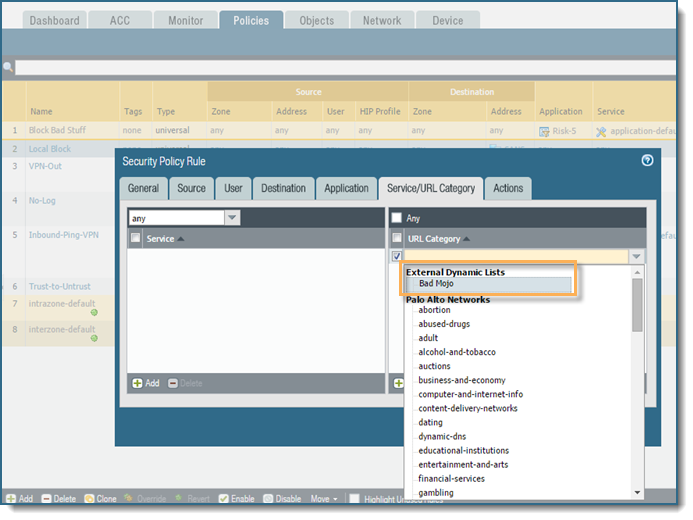Click the application-default service icon

coord(601,131)
